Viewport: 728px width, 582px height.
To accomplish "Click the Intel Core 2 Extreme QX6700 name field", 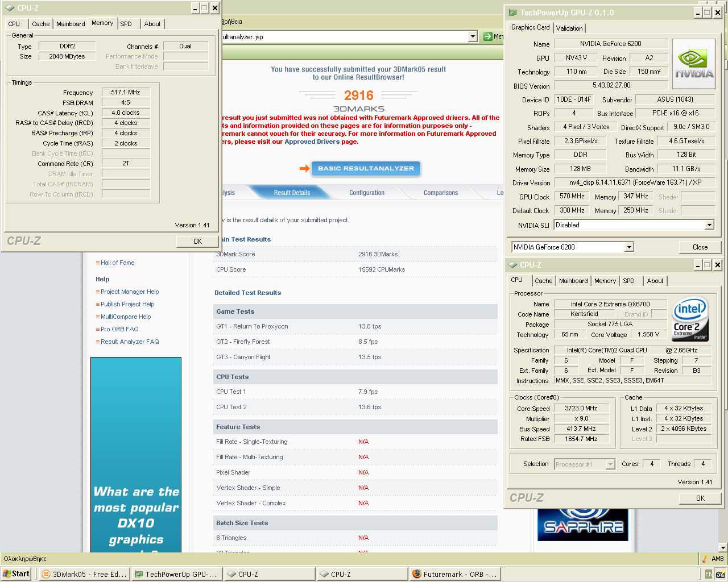I will click(x=610, y=304).
